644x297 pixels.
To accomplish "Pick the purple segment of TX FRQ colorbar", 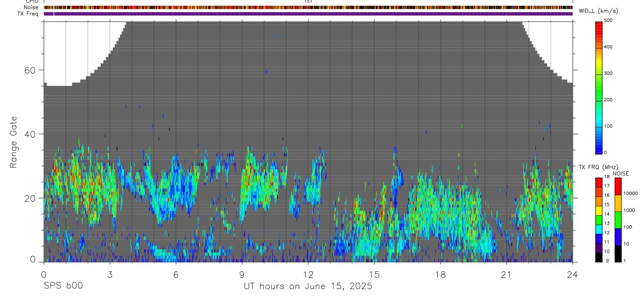I will tap(599, 248).
